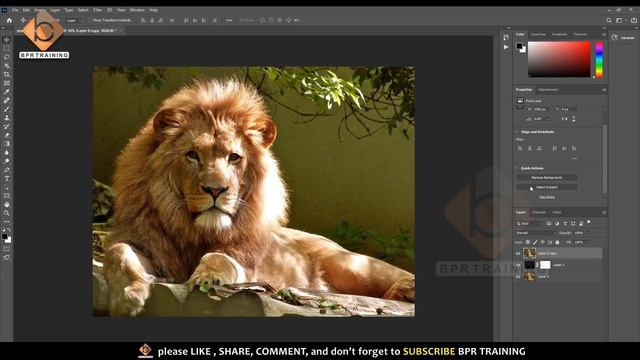Screen dimensions: 640x360
Task: Select the Hand tool
Action: pyautogui.click(x=7, y=204)
